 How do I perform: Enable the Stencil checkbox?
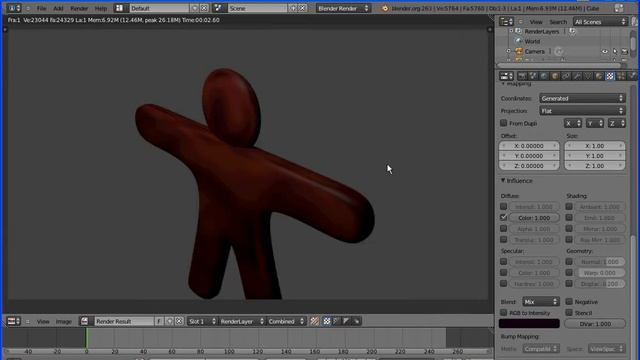569,313
